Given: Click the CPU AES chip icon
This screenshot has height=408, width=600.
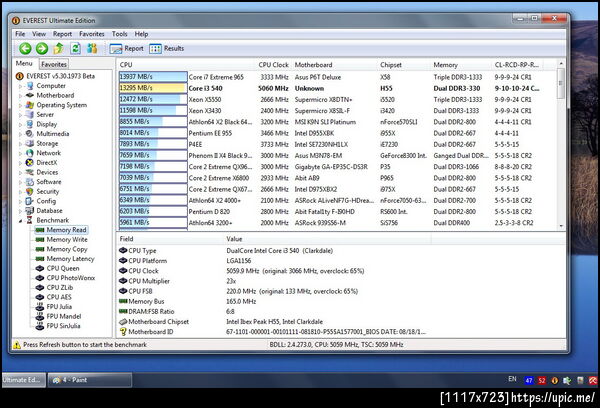Looking at the screenshot, I should click(40, 297).
